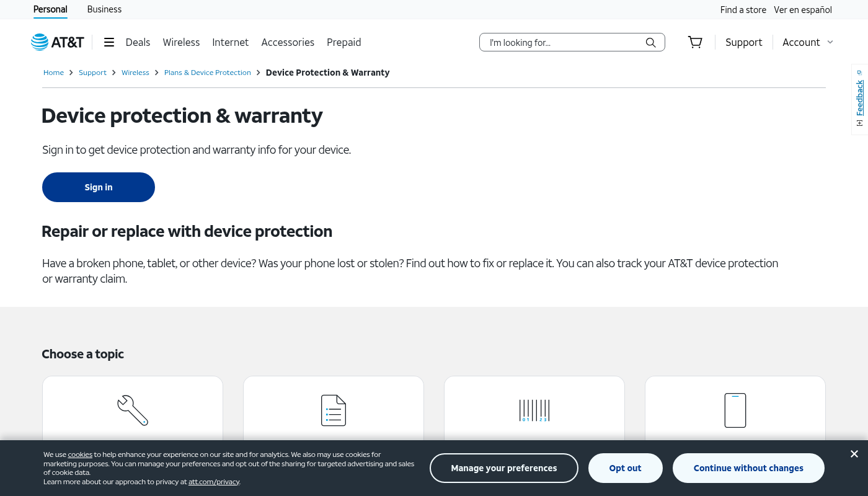Switch to the Business tab
The height and width of the screenshot is (496, 868).
point(104,9)
